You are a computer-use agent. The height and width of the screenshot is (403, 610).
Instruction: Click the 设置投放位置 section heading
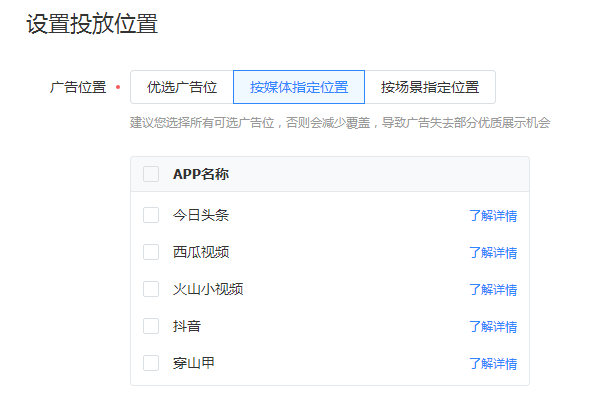(92, 25)
